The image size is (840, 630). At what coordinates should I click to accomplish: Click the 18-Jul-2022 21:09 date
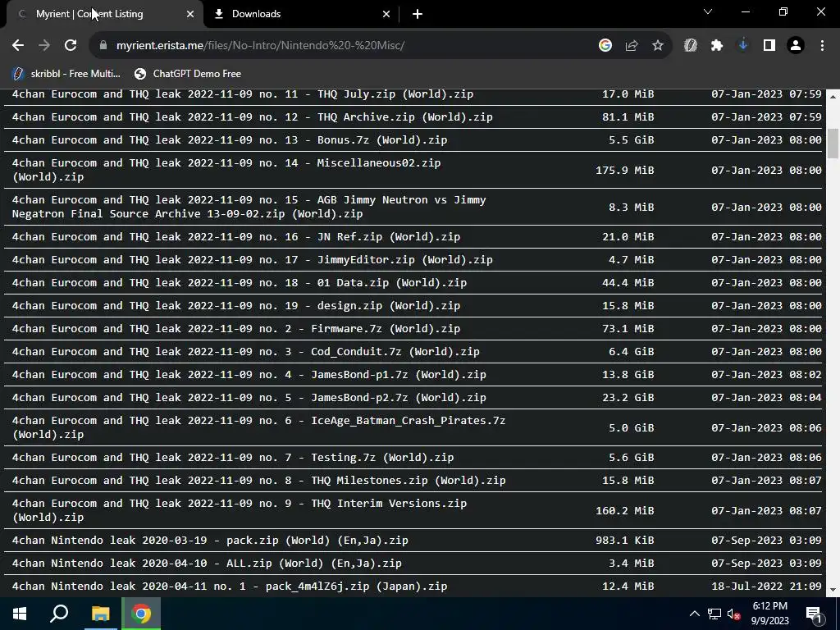766,587
